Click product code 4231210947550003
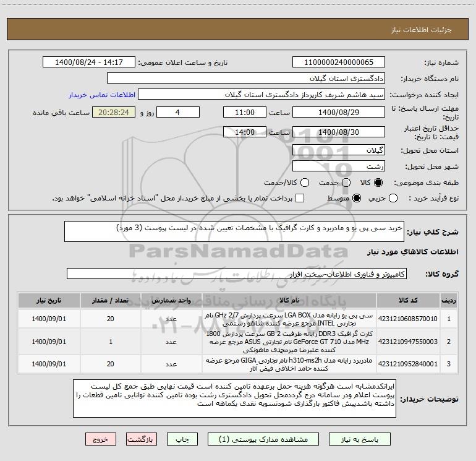This screenshot has width=476, height=461. [408, 342]
